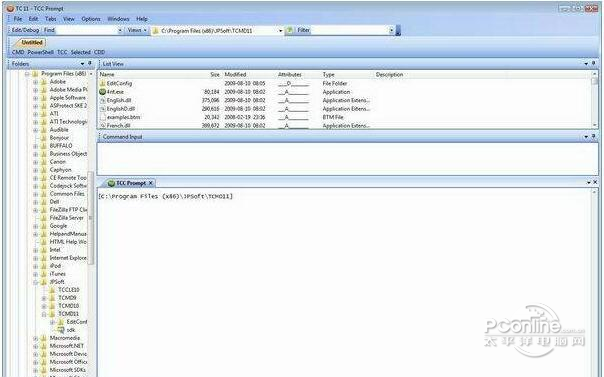Collapse the Program Files (x86) tree node
The width and height of the screenshot is (604, 377).
point(27,74)
